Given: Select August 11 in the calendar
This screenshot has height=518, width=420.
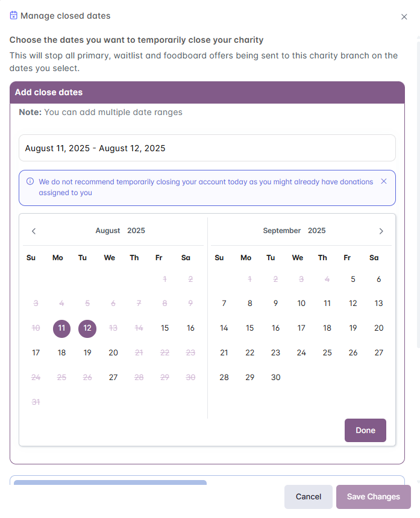Looking at the screenshot, I should (61, 328).
